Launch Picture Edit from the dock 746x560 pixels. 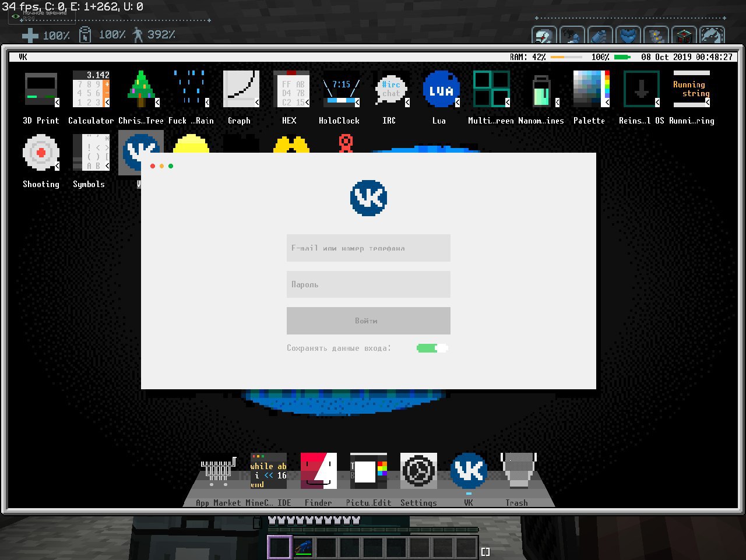click(369, 471)
